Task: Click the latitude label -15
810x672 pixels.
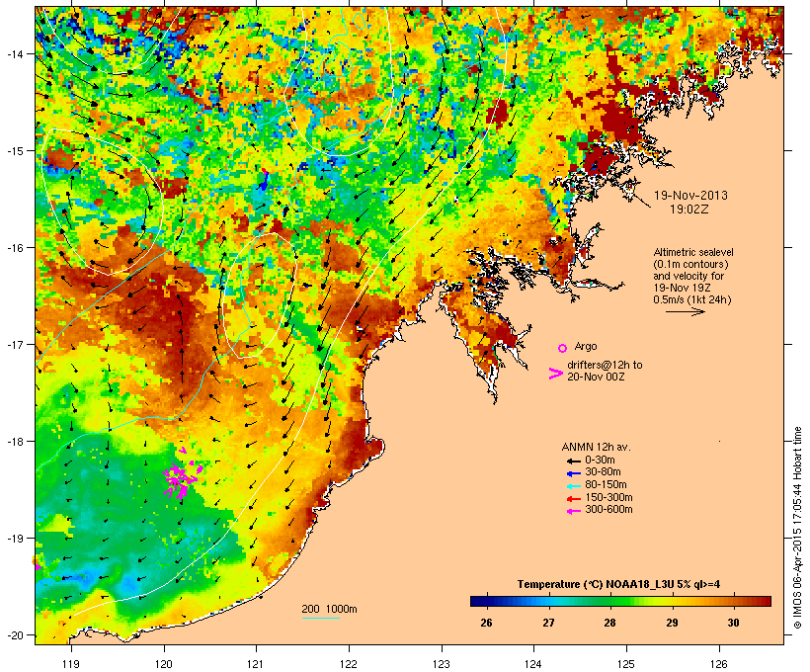Action: point(14,151)
